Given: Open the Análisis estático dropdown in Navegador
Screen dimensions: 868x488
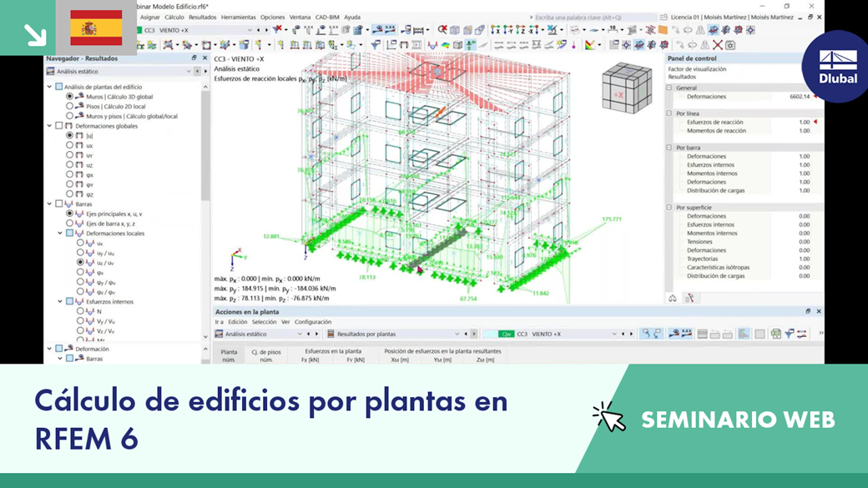Looking at the screenshot, I should click(x=189, y=72).
